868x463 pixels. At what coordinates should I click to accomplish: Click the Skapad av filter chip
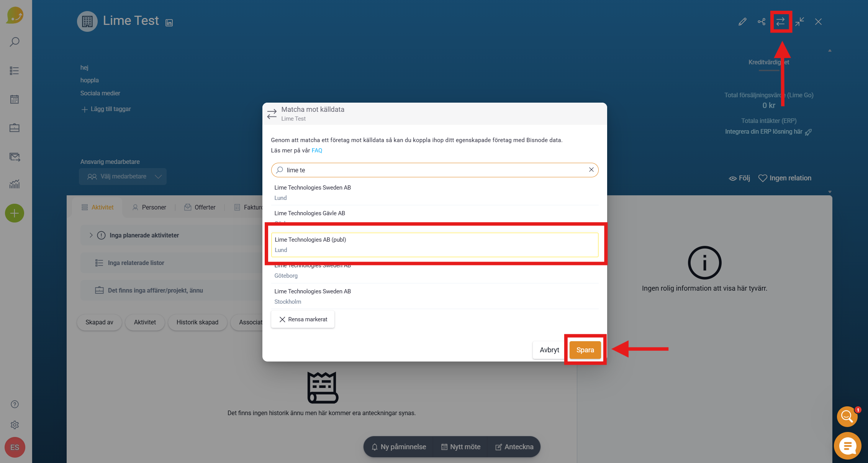click(99, 322)
